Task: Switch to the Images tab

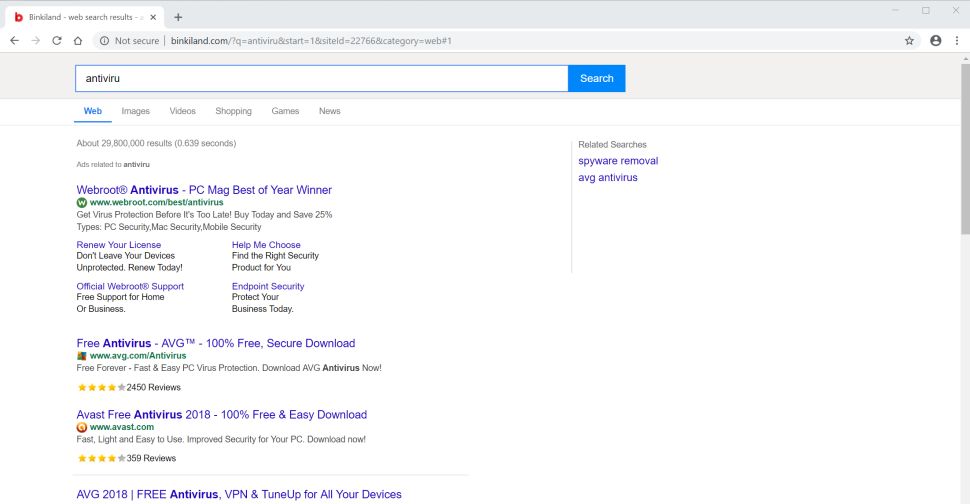Action: [x=135, y=111]
